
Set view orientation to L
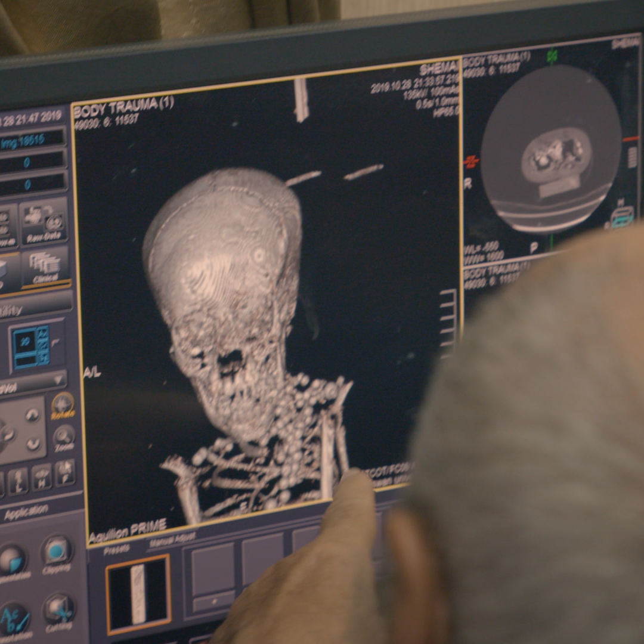pos(18,480)
